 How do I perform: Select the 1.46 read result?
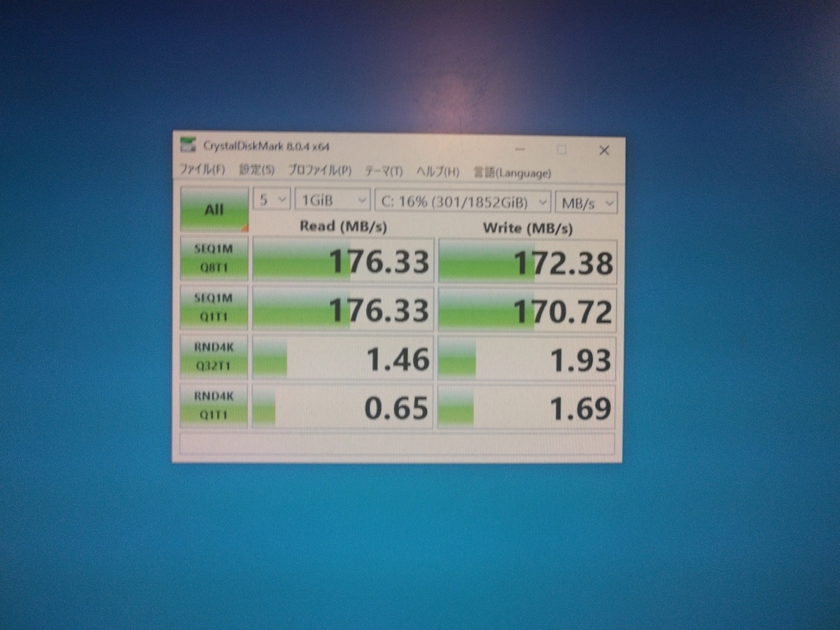point(342,358)
